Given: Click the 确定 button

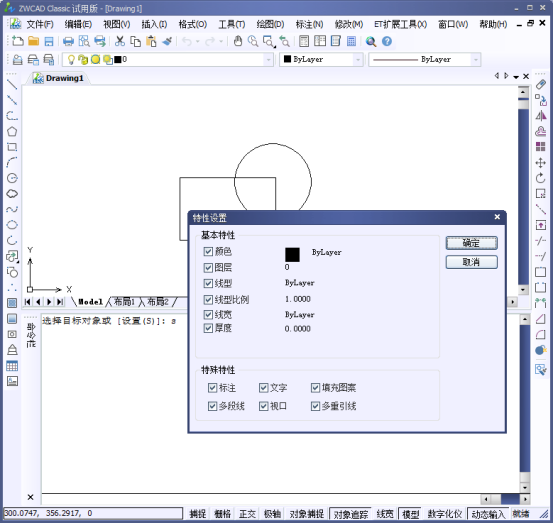Looking at the screenshot, I should [x=472, y=243].
